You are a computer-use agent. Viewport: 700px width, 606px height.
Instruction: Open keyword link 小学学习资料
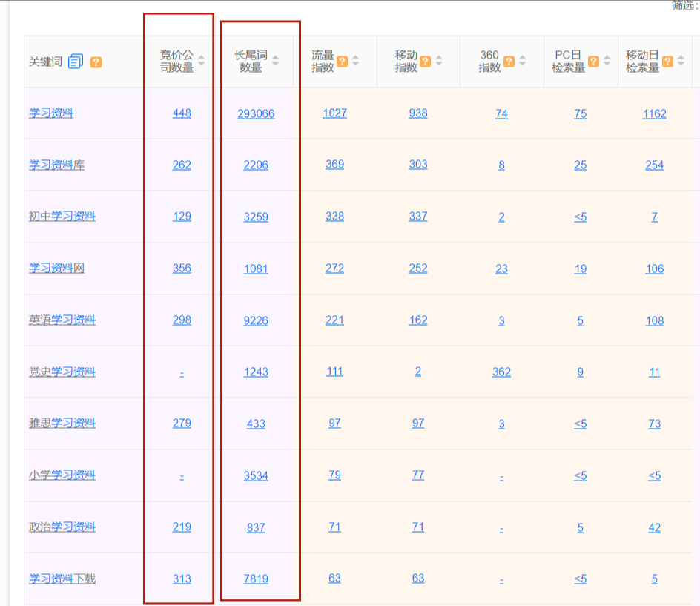pyautogui.click(x=62, y=475)
